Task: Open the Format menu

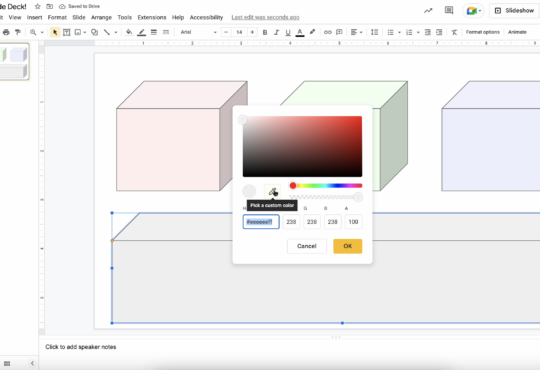Action: point(57,17)
